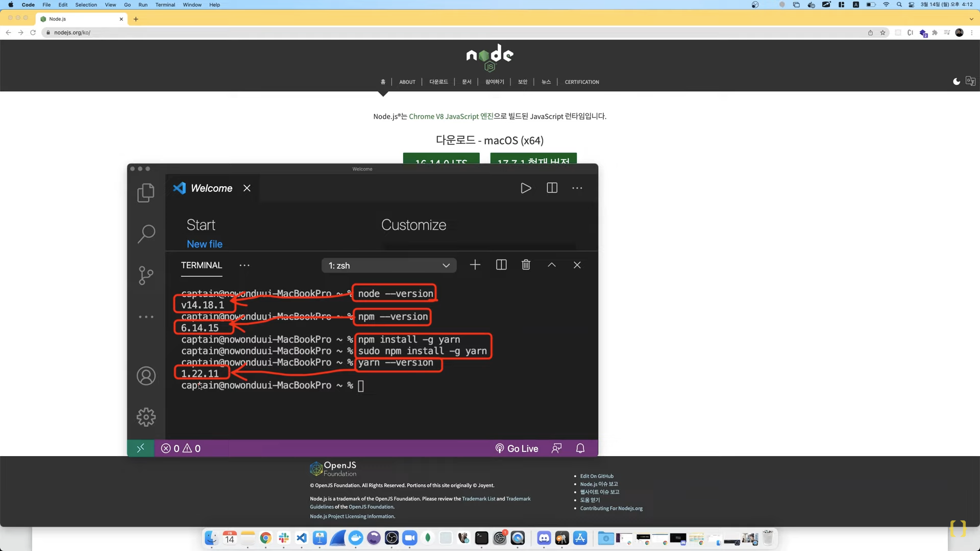Run the file with the play icon
The image size is (980, 551).
coord(526,188)
